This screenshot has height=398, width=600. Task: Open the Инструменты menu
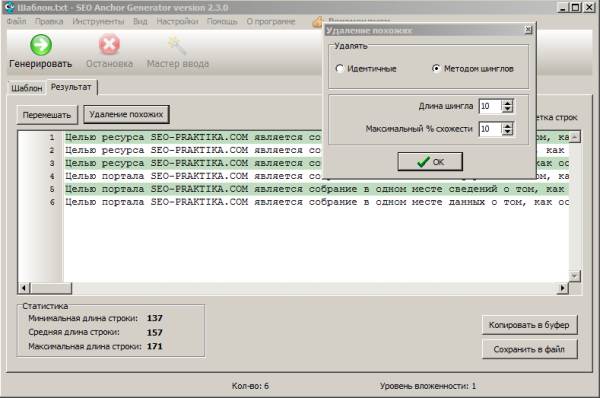98,21
